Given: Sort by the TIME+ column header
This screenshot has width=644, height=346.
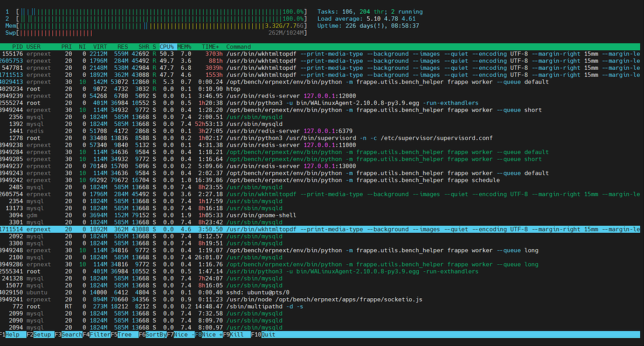Looking at the screenshot, I should coord(210,47).
